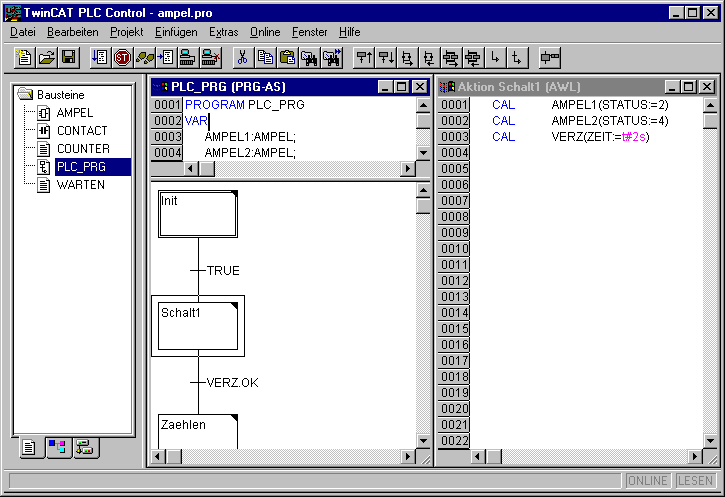
Task: Click the Start program run icon
Action: 100,58
